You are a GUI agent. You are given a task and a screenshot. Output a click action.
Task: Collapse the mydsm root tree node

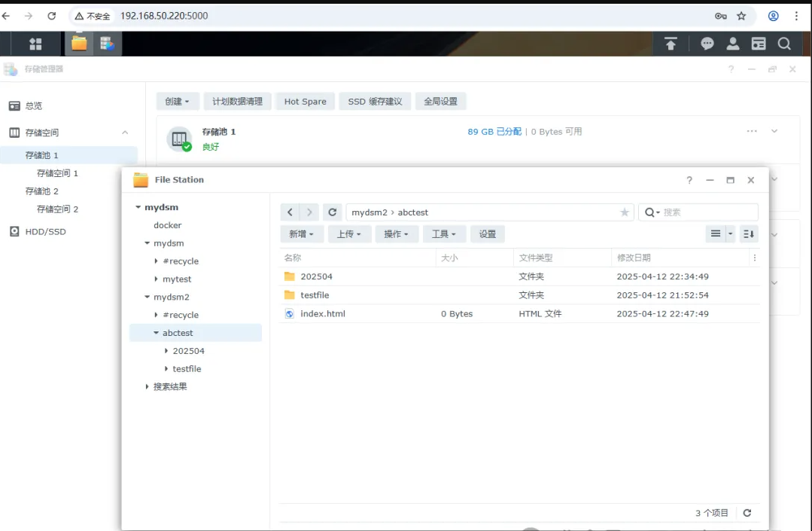pos(138,207)
